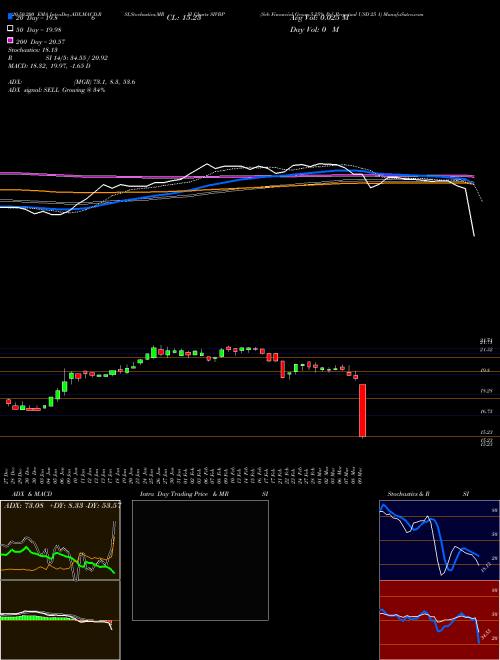
Task: Click the 16.75 price axis label
Action: [487, 411]
